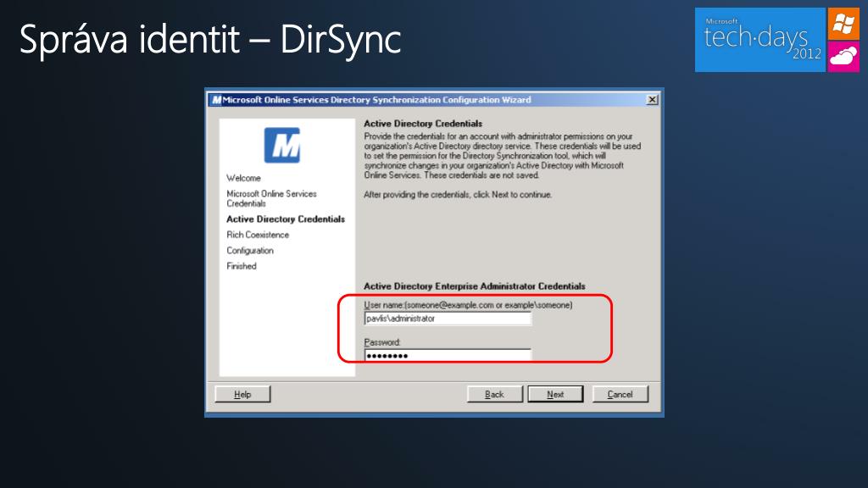The width and height of the screenshot is (868, 488).
Task: Click the 'Active Directory Enterprise Administrator Credentials' heading
Action: point(475,286)
